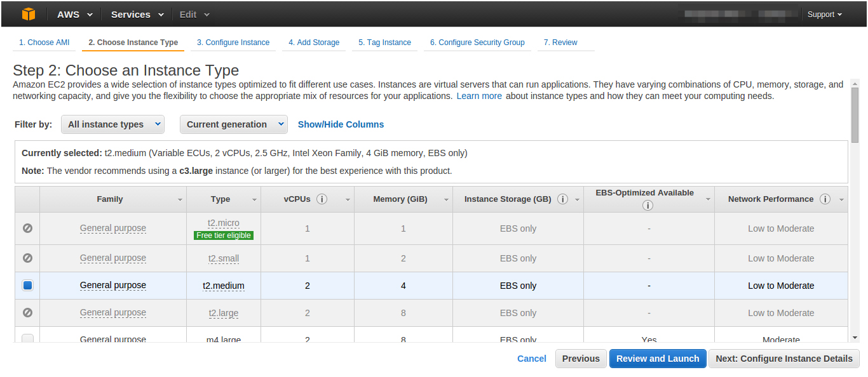Open the vCPUs column info icon
This screenshot has width=868, height=377.
[x=322, y=199]
